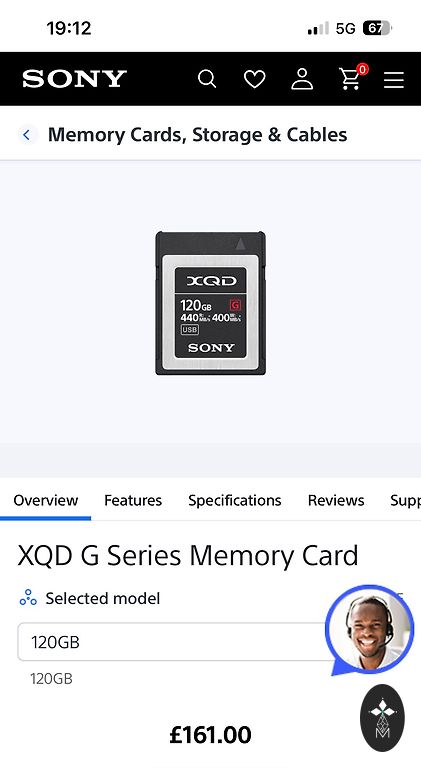Click the Sony logo
421x768 pixels.
(x=74, y=79)
